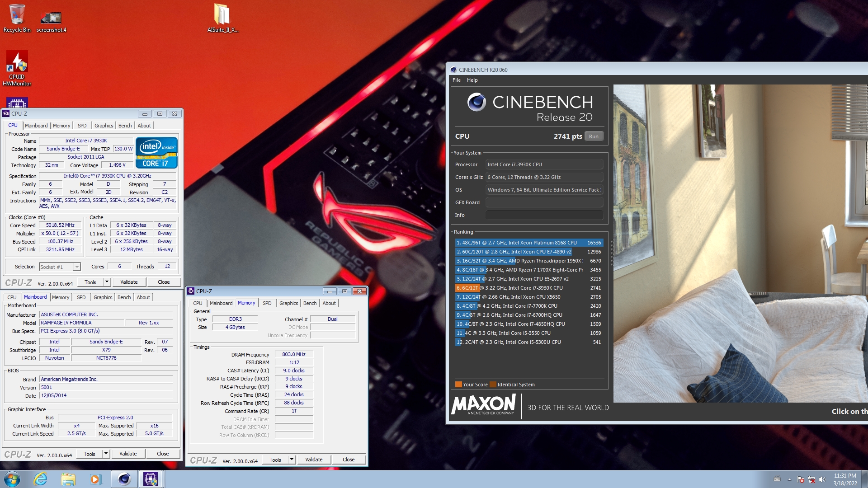Select ranking row Xeon Platinum 8168 CPU
The width and height of the screenshot is (868, 488).
(529, 243)
